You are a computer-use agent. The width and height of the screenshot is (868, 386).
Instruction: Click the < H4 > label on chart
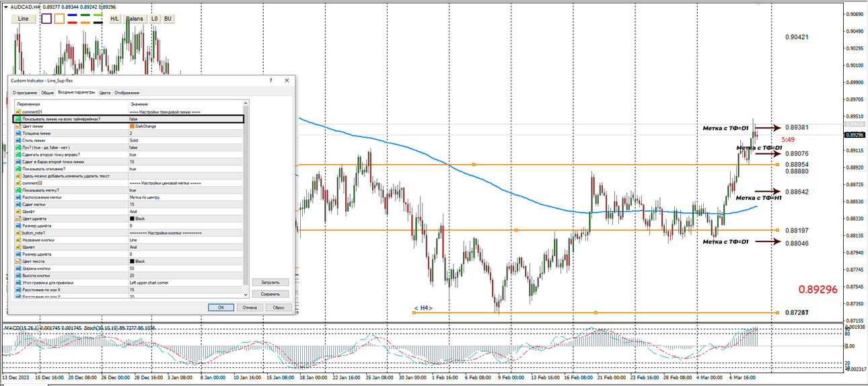423,307
